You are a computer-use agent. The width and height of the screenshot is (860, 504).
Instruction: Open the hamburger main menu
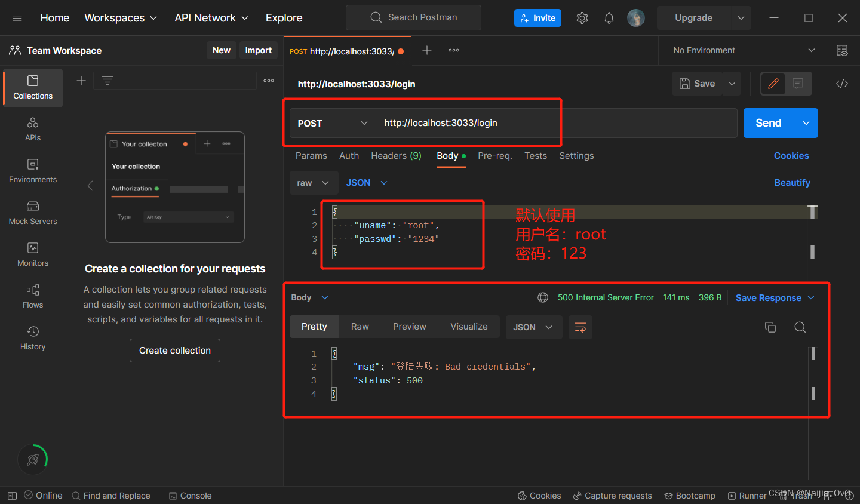(x=17, y=18)
